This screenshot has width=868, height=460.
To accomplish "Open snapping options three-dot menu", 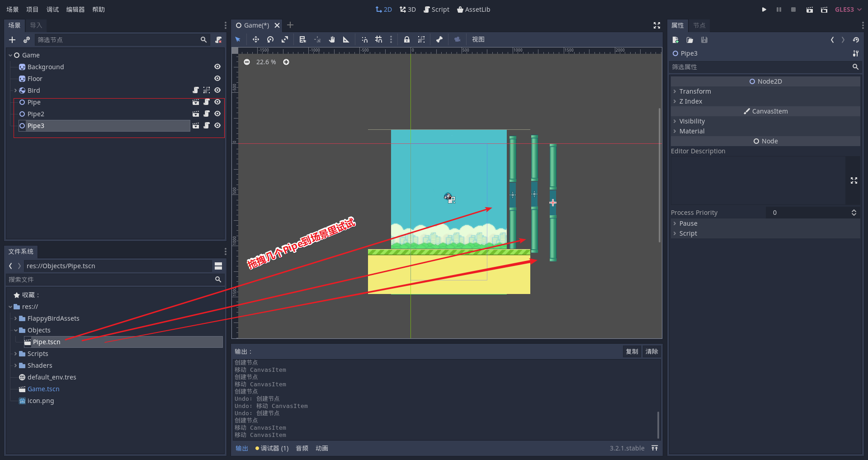I will 391,39.
